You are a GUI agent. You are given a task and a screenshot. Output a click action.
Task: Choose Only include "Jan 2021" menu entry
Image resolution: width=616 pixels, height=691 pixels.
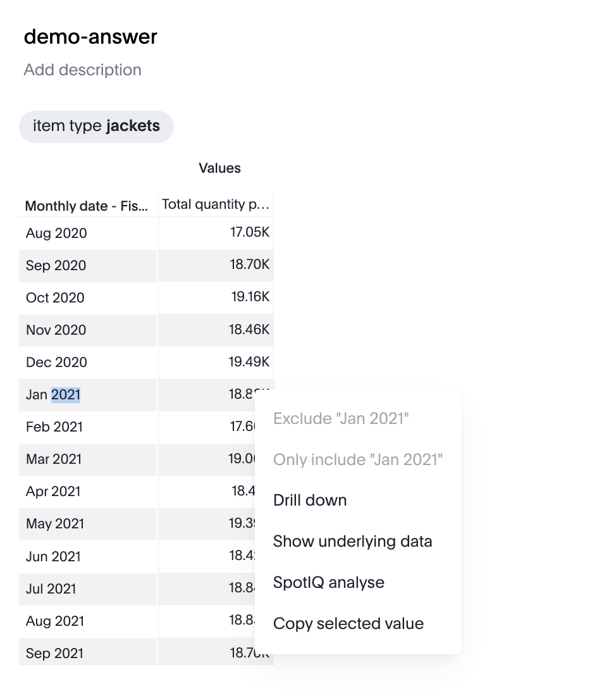point(358,459)
